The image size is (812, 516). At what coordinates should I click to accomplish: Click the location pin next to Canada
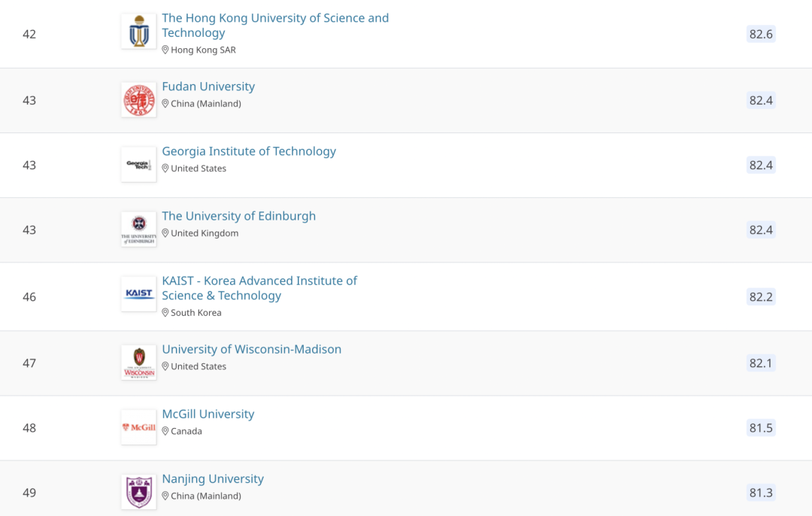165,431
